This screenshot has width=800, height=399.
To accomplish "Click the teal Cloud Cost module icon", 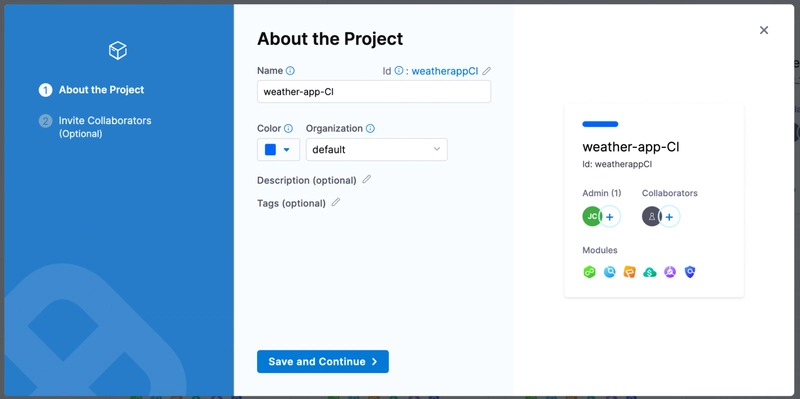I will pos(649,272).
